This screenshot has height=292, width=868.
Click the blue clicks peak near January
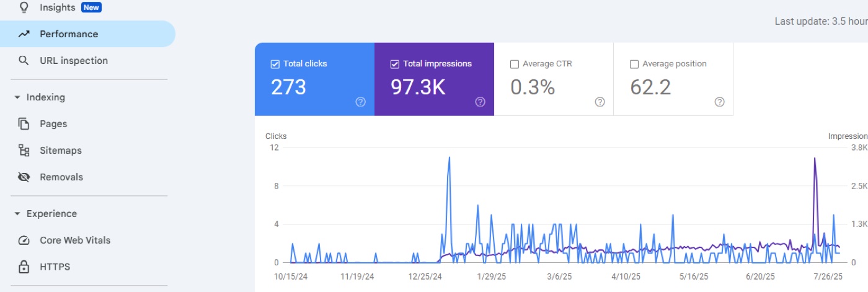click(448, 158)
